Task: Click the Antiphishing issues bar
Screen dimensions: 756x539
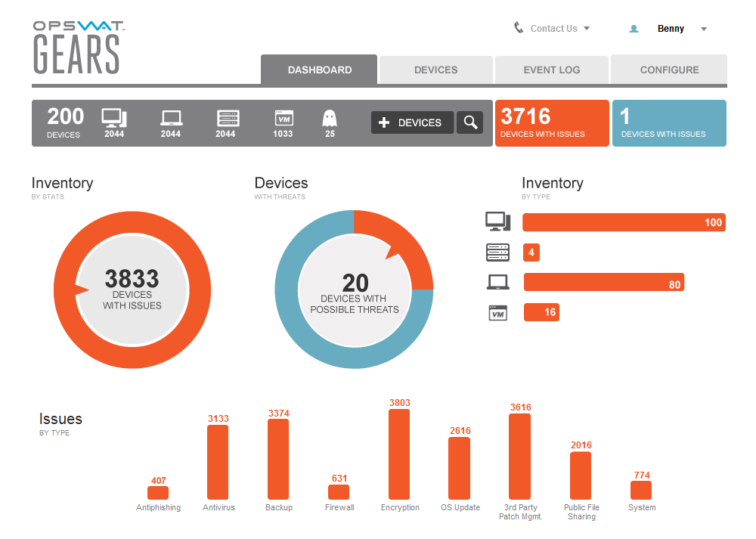Action: 158,493
